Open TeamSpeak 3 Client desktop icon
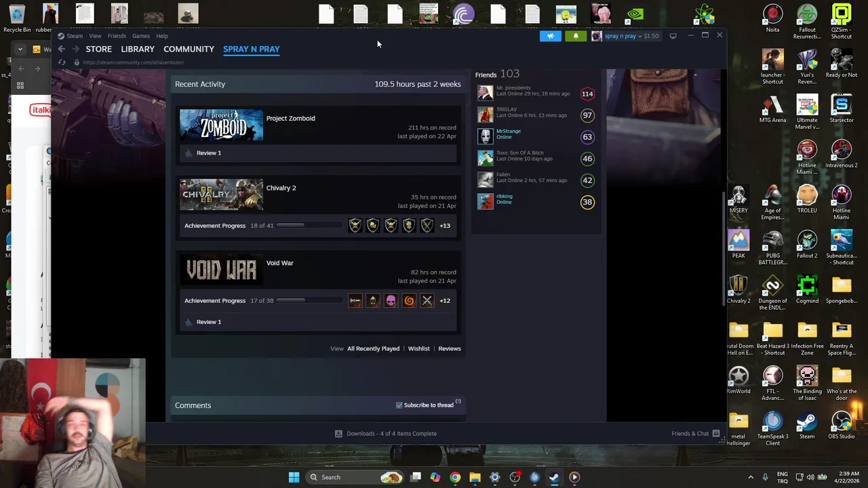The width and height of the screenshot is (868, 488). [772, 428]
